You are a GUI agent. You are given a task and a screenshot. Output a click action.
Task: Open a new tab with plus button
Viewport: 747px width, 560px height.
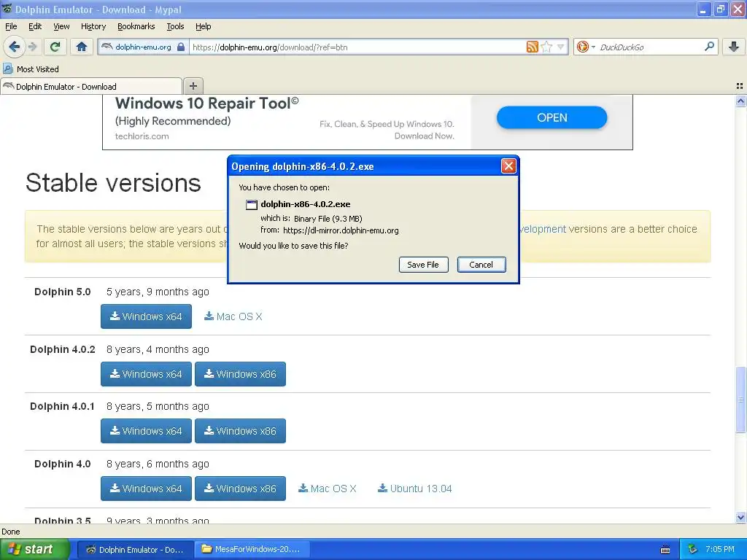[x=193, y=86]
